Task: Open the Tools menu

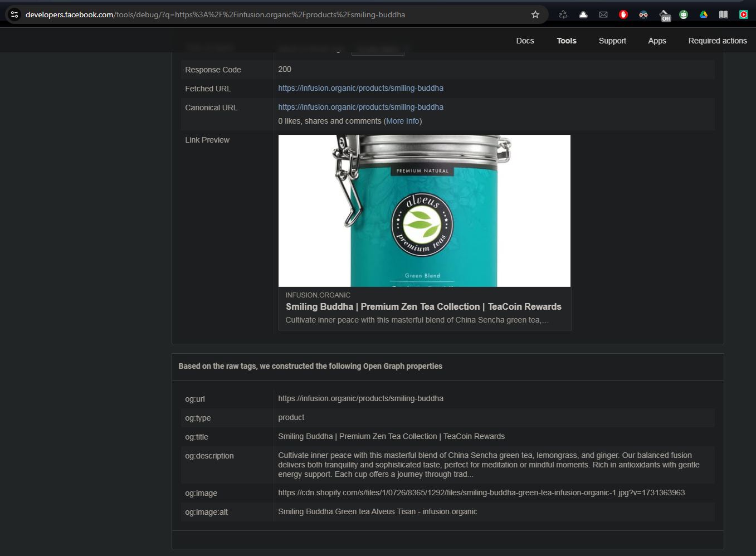Action: [567, 41]
